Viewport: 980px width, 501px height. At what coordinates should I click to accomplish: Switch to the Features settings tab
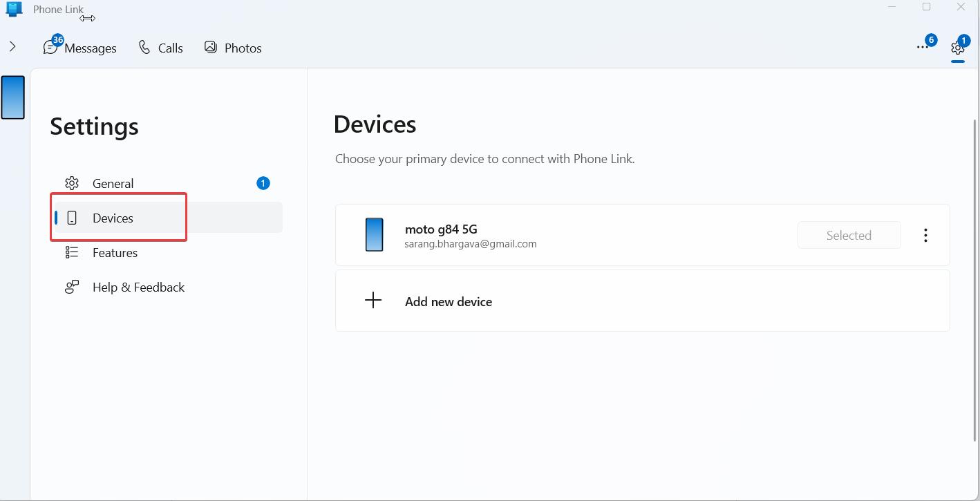coord(115,252)
